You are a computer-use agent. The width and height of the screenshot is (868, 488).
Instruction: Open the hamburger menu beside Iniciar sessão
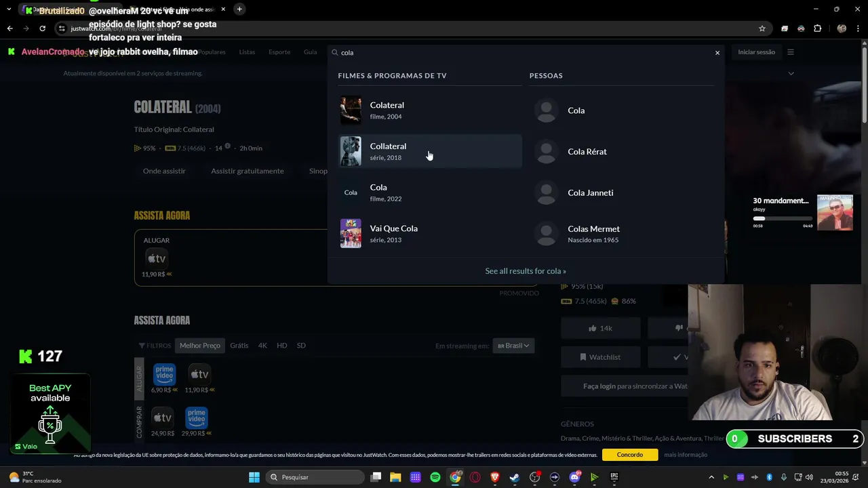[x=791, y=52]
